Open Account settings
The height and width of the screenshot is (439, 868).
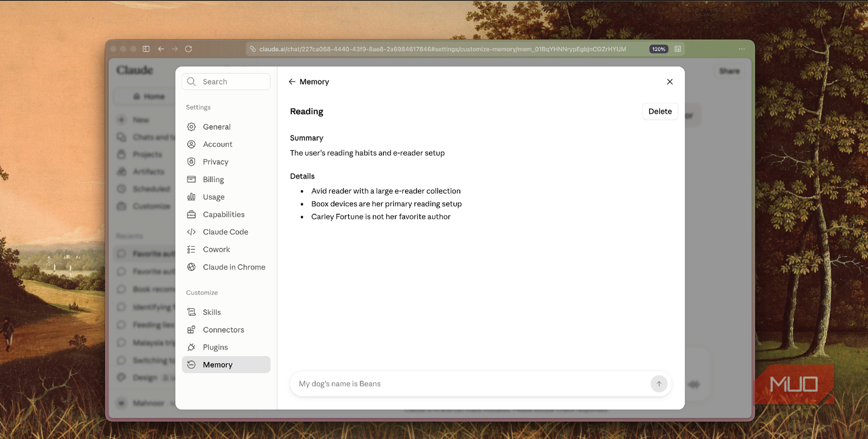[226, 144]
